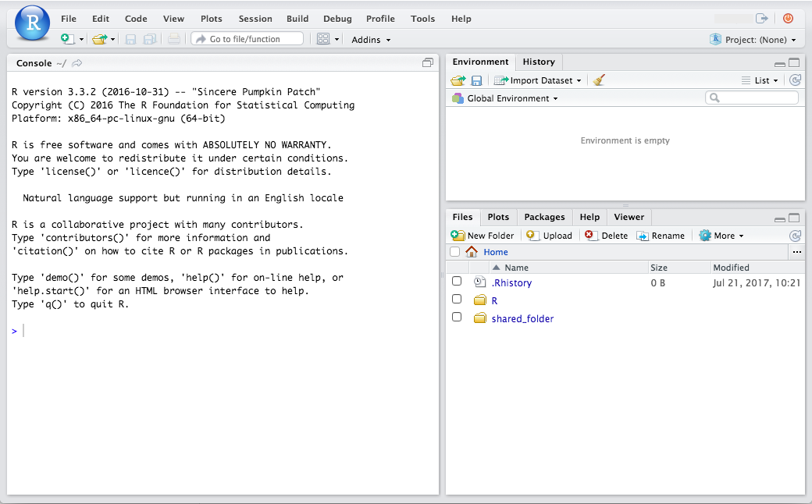Open the Session menu
Viewport: 812px width, 504px height.
[255, 18]
